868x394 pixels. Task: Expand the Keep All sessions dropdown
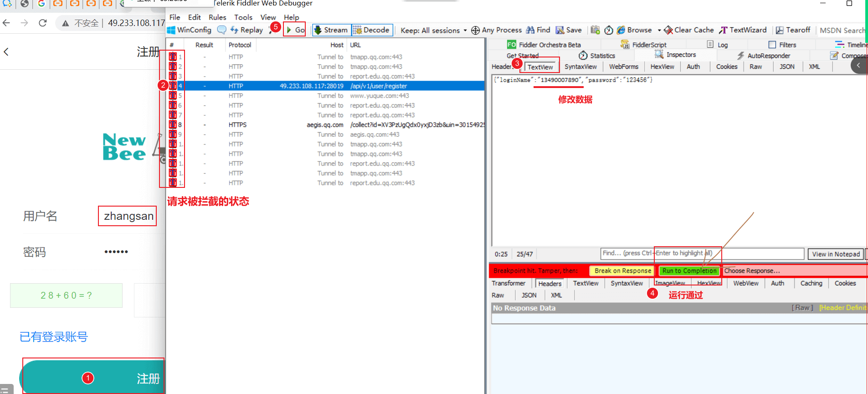point(465,31)
